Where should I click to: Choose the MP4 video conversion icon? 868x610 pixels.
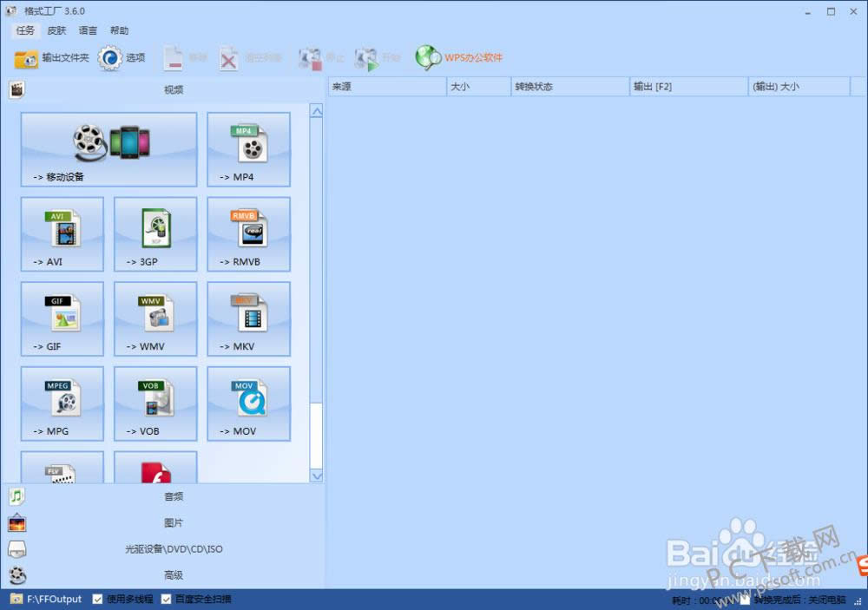[248, 148]
